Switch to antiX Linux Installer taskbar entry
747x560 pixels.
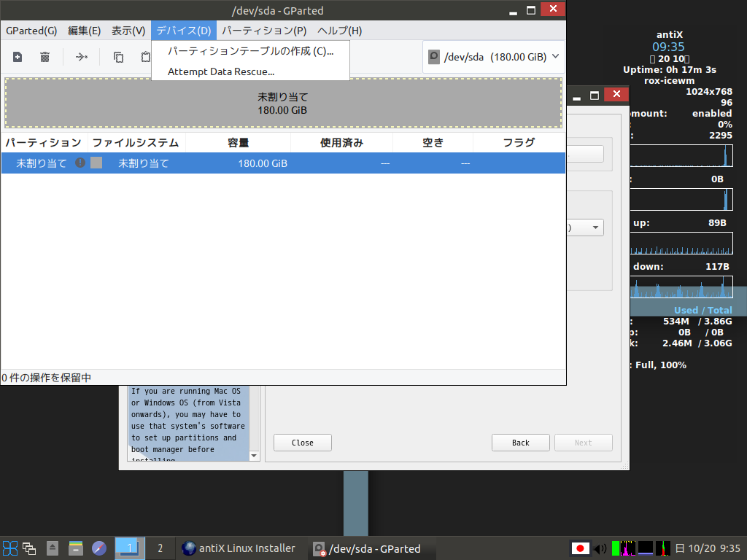pyautogui.click(x=240, y=548)
